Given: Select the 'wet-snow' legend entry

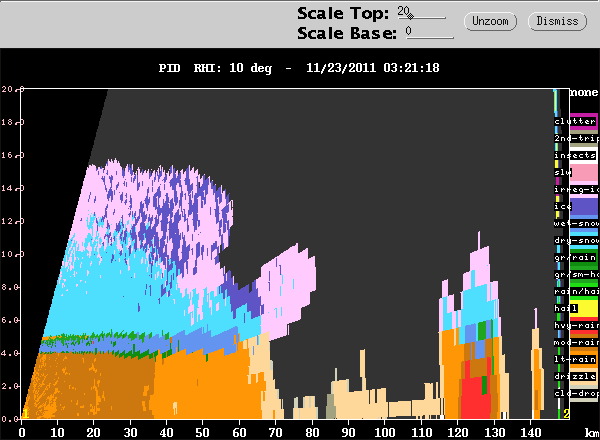Looking at the screenshot, I should pos(577,223).
